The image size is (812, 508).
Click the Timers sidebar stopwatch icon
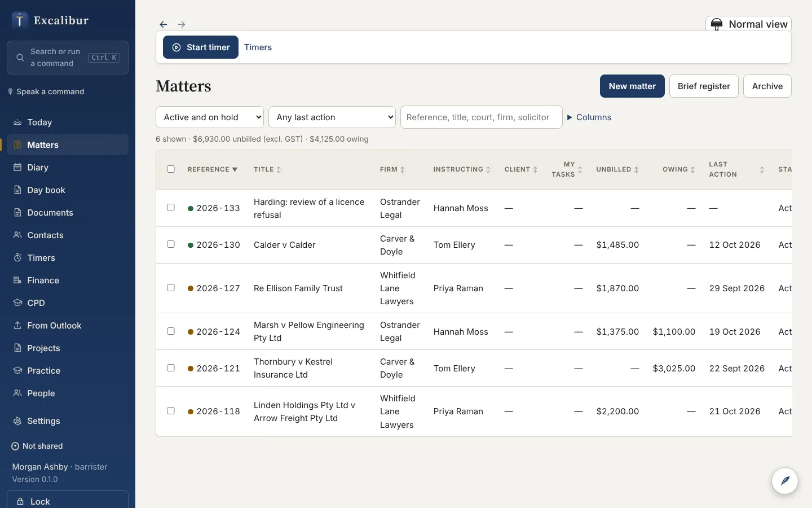coord(17,258)
